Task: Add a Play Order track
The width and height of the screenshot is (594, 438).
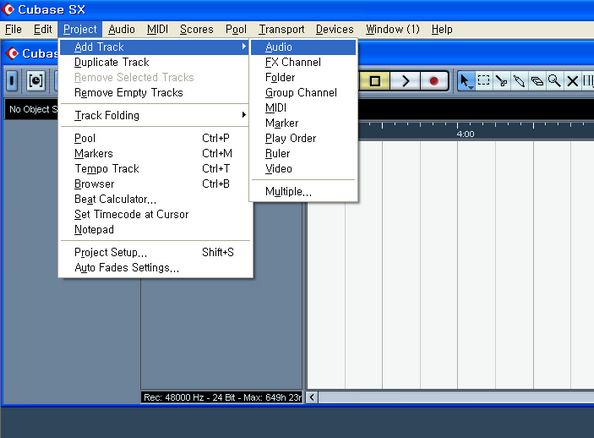Action: coord(303,138)
